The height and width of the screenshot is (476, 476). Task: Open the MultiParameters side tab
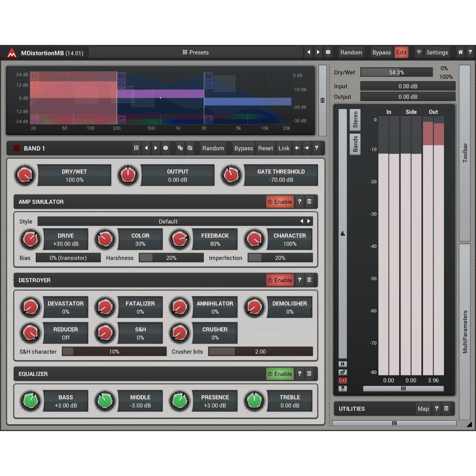(x=465, y=332)
